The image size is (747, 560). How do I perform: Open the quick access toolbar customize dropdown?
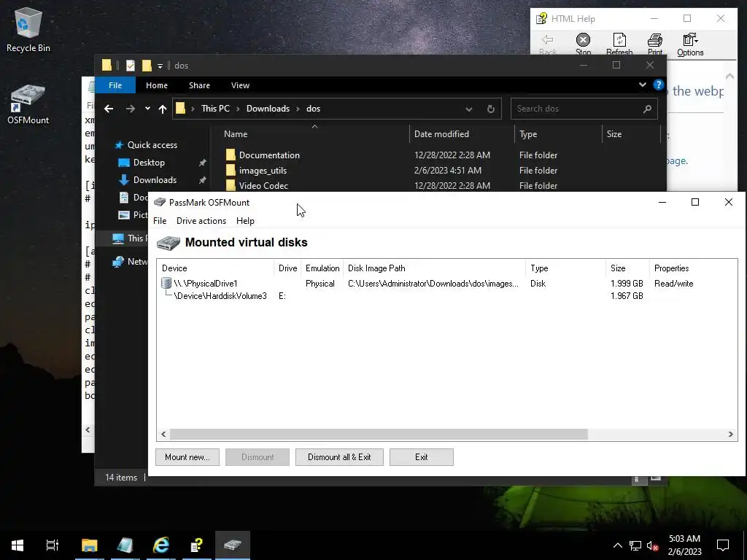tap(160, 66)
